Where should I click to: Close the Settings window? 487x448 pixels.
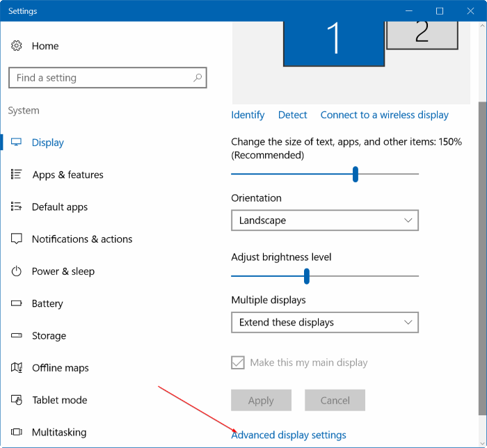[470, 11]
